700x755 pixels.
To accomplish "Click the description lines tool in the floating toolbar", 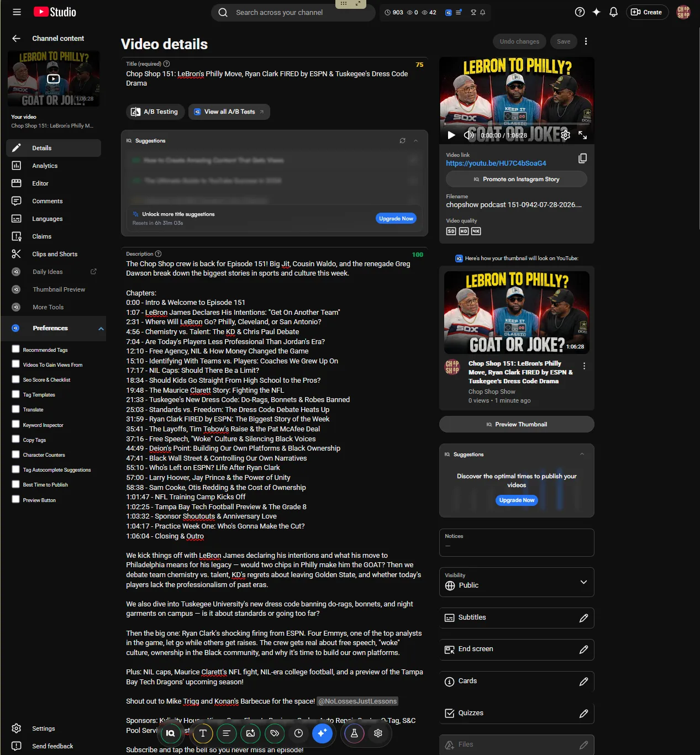I will [x=227, y=733].
